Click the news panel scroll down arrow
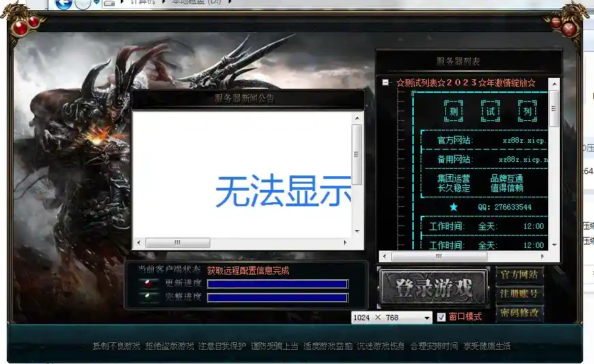 pos(357,231)
